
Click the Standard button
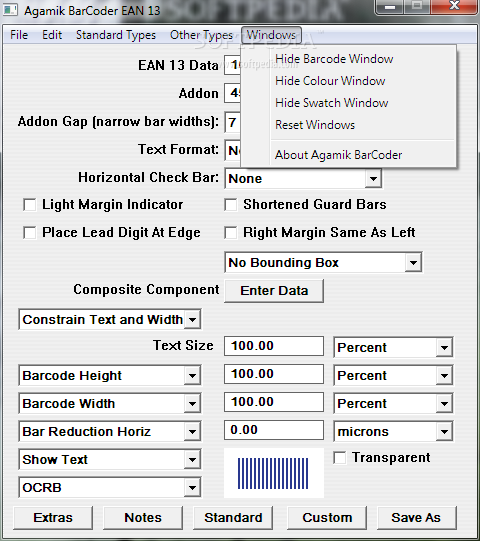(x=233, y=518)
